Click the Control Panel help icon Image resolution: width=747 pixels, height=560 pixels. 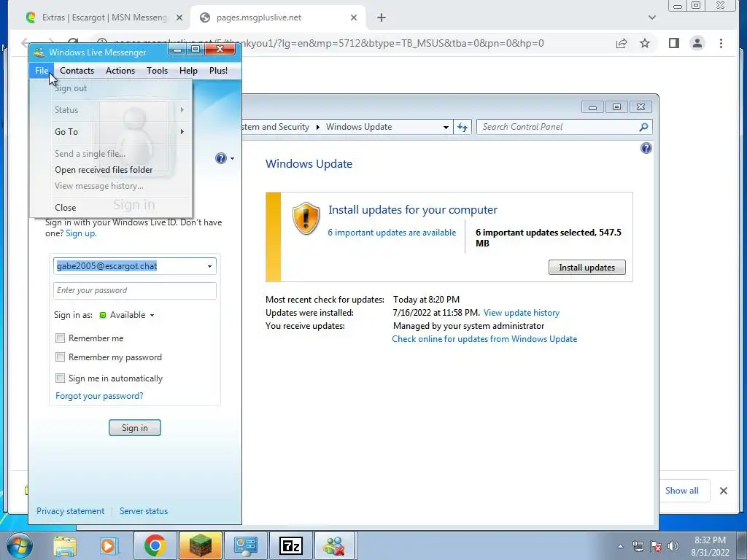(646, 148)
